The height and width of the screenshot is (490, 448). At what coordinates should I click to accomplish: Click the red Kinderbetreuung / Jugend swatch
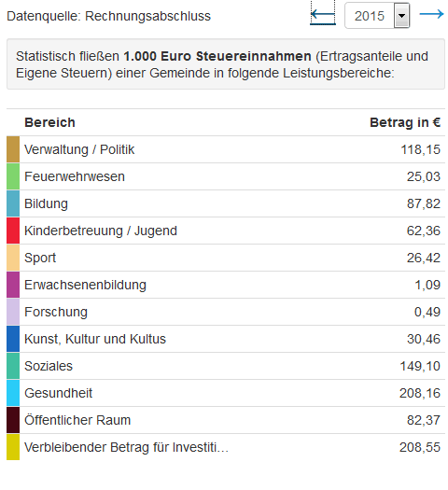13,231
